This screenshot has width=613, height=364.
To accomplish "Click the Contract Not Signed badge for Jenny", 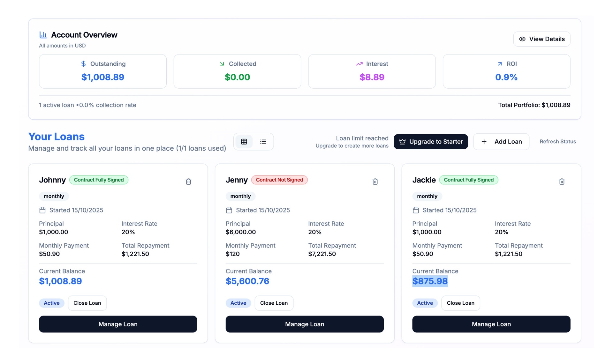I will (x=279, y=180).
